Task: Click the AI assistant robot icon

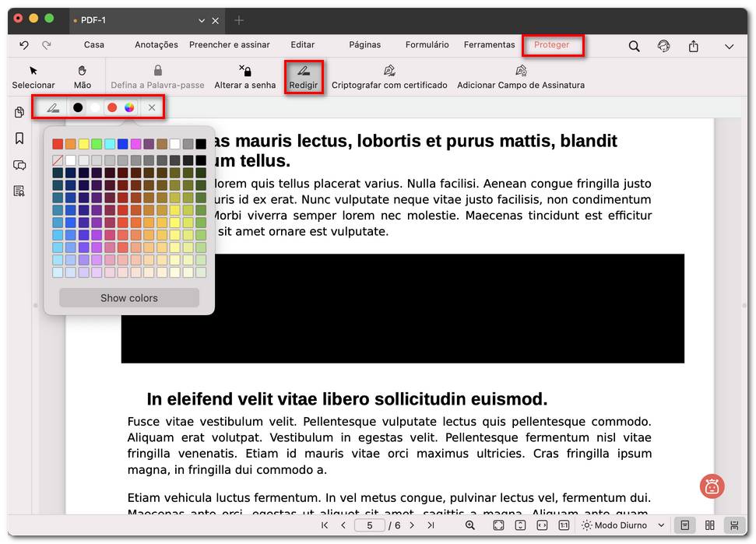Action: [x=712, y=486]
